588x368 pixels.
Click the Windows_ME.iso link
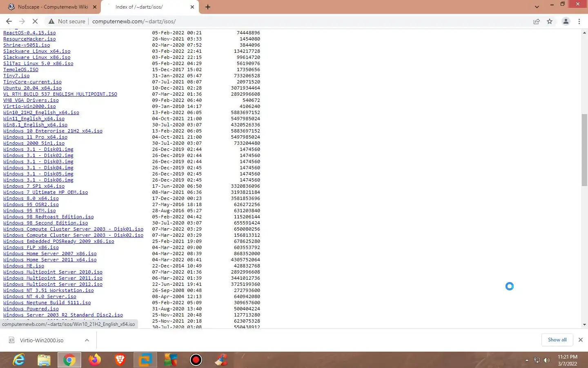coord(24,266)
